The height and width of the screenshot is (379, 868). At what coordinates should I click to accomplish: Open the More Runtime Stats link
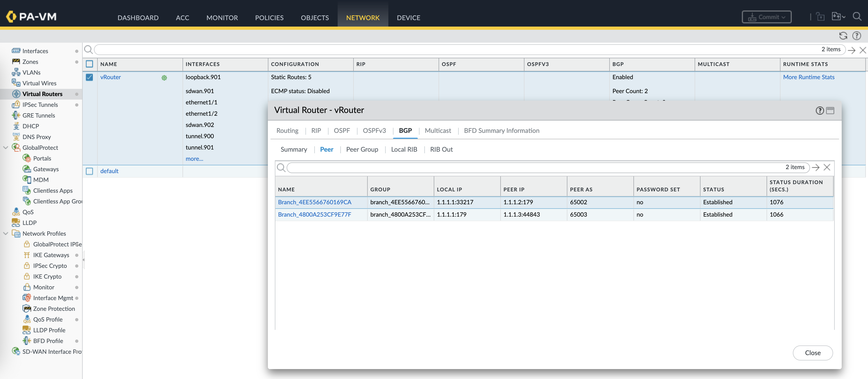pyautogui.click(x=808, y=77)
